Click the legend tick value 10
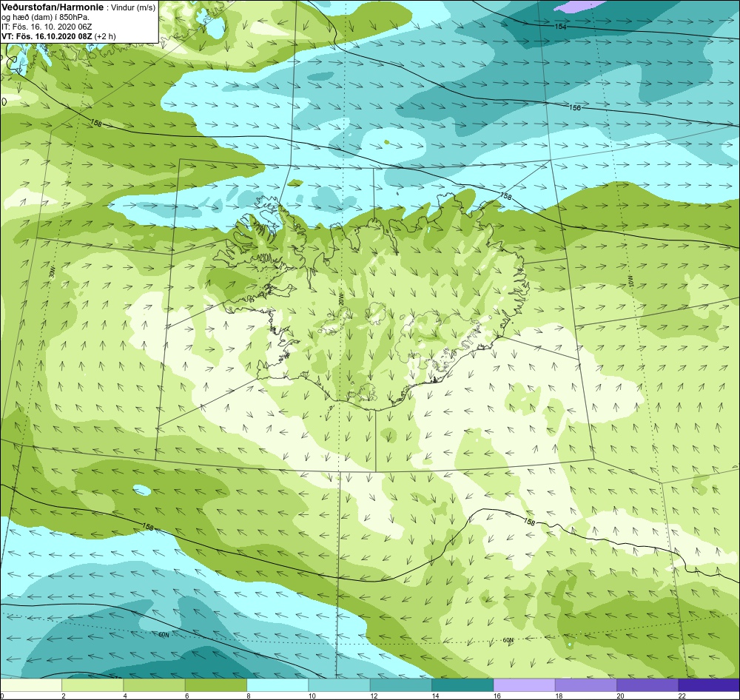Image resolution: width=740 pixels, height=700 pixels. [312, 696]
